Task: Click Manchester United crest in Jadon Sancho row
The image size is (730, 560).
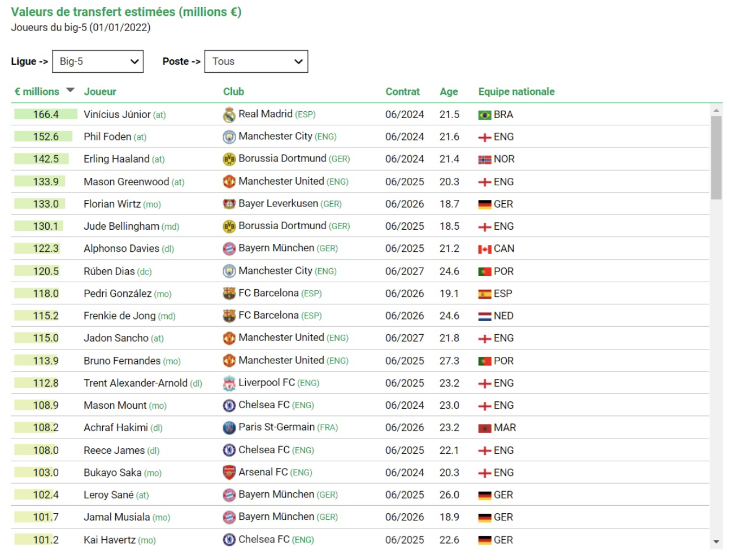Action: (229, 338)
